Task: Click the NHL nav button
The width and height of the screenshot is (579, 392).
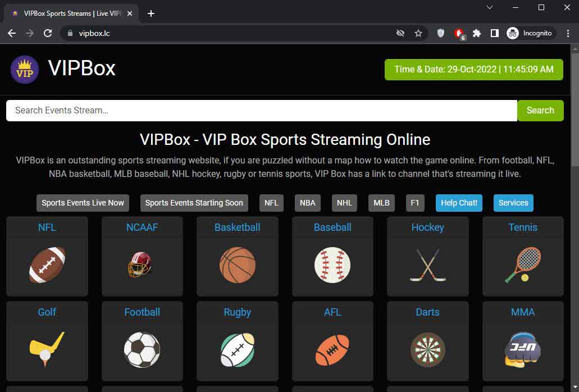Action: point(344,203)
